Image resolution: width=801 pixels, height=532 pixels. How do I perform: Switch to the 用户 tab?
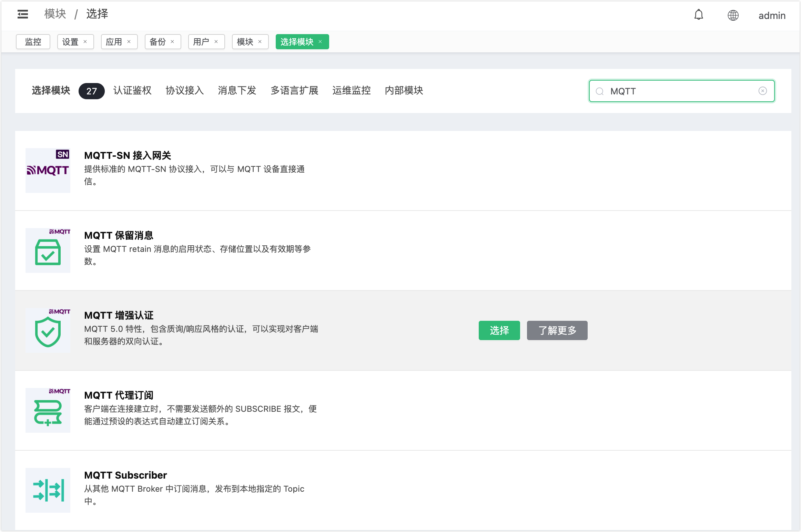[x=201, y=42]
